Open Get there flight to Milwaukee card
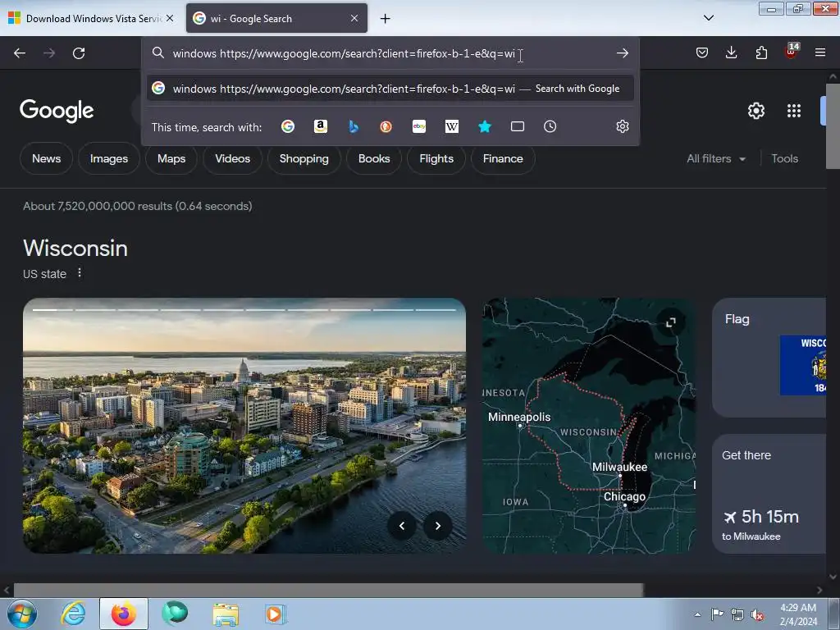This screenshot has height=630, width=840. pos(769,494)
